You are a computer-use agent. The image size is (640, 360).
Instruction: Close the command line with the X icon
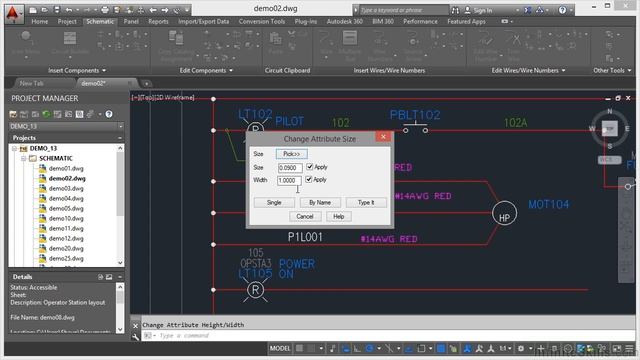[136, 326]
